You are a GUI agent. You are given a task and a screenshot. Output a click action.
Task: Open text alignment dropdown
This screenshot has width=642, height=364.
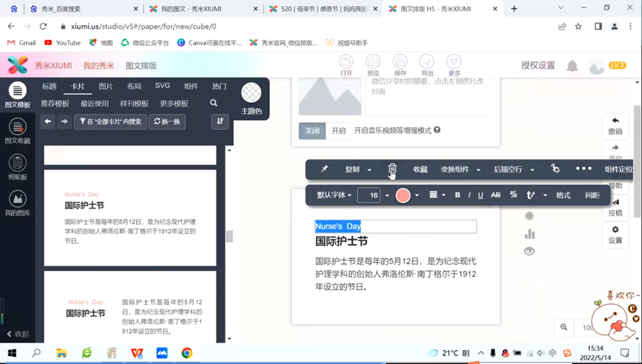[437, 195]
